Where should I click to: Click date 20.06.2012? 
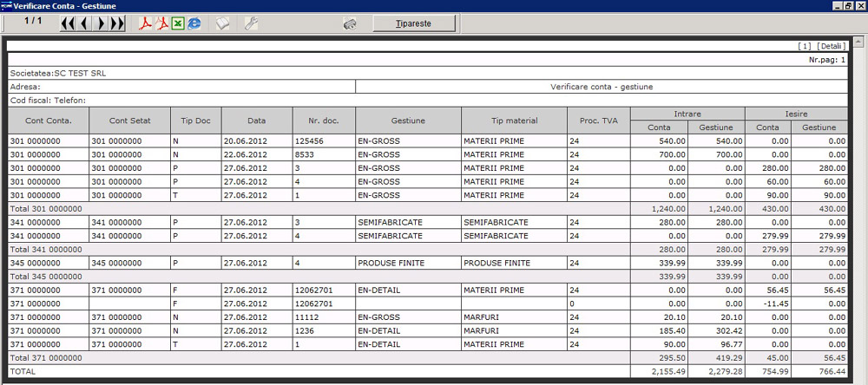pyautogui.click(x=246, y=141)
